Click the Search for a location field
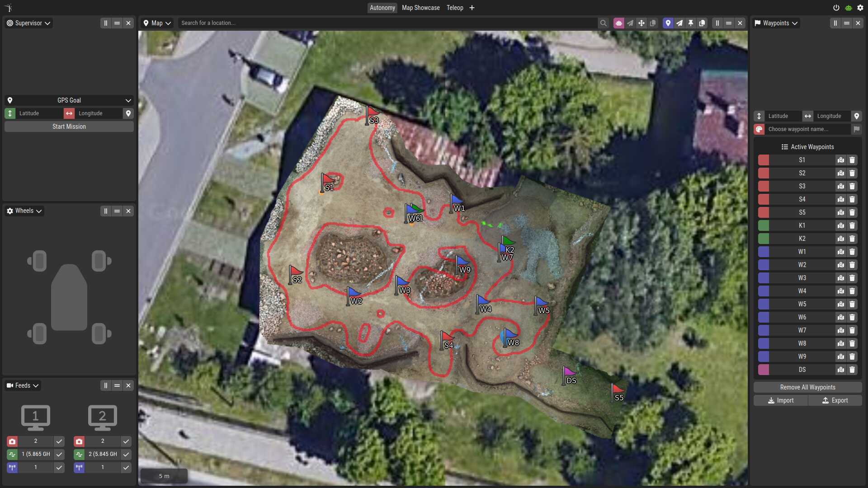Screen dimensions: 868x488 coord(387,23)
